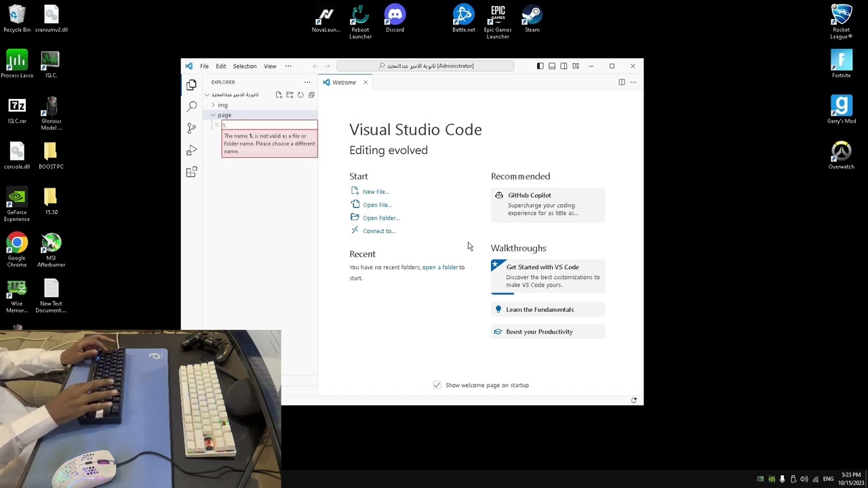Select the Welcome editor tab
Screen dimensions: 868x488
[344, 82]
